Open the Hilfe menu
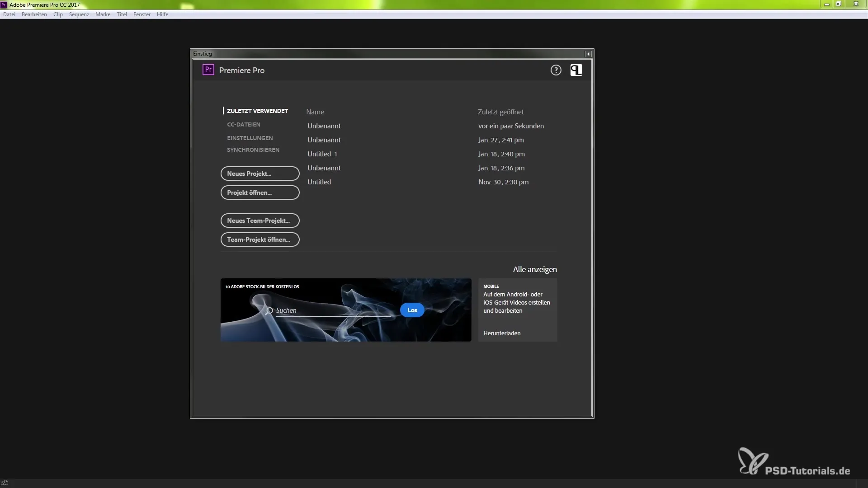 (x=162, y=14)
